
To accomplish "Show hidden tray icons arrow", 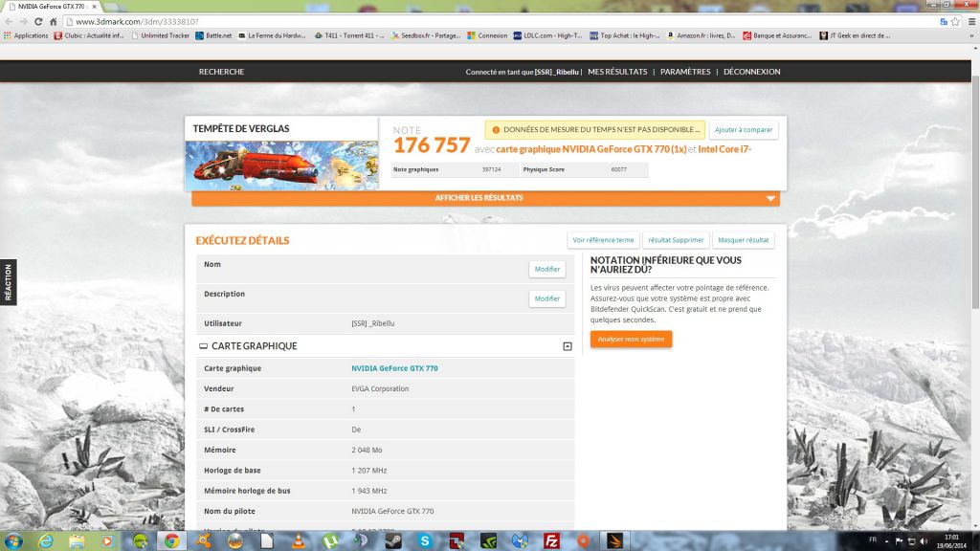I will [887, 541].
